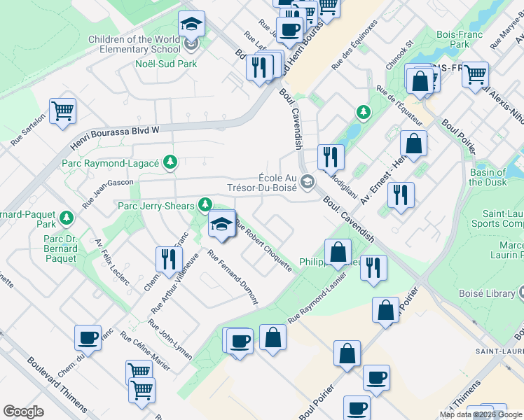This screenshot has height=420, width=524.
Task: Select coffee marker east of Rue John-Lyman
Action: pos(240,342)
